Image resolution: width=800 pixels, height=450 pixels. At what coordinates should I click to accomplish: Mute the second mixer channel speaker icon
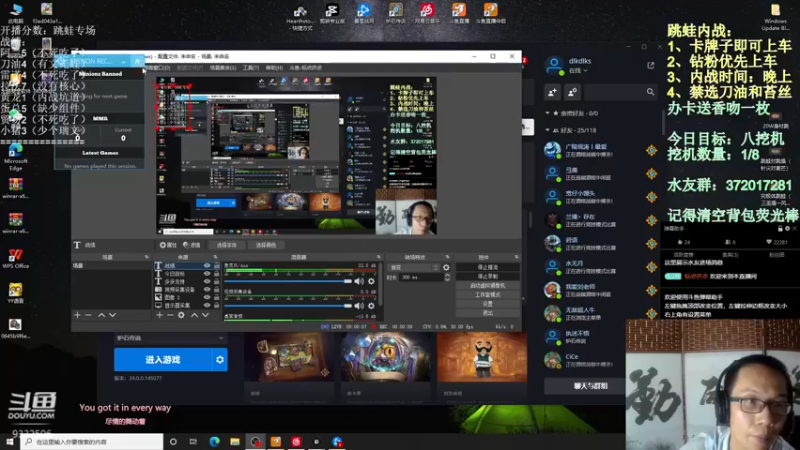pyautogui.click(x=359, y=306)
